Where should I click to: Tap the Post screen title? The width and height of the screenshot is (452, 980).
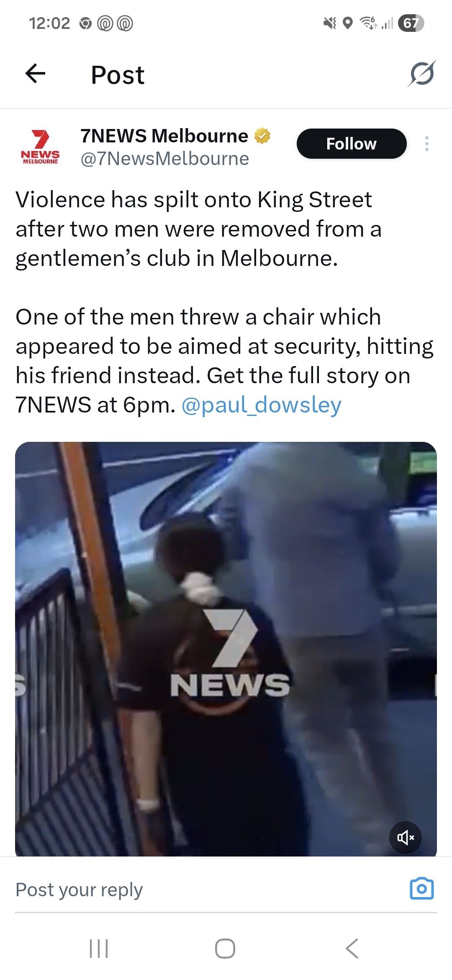118,75
